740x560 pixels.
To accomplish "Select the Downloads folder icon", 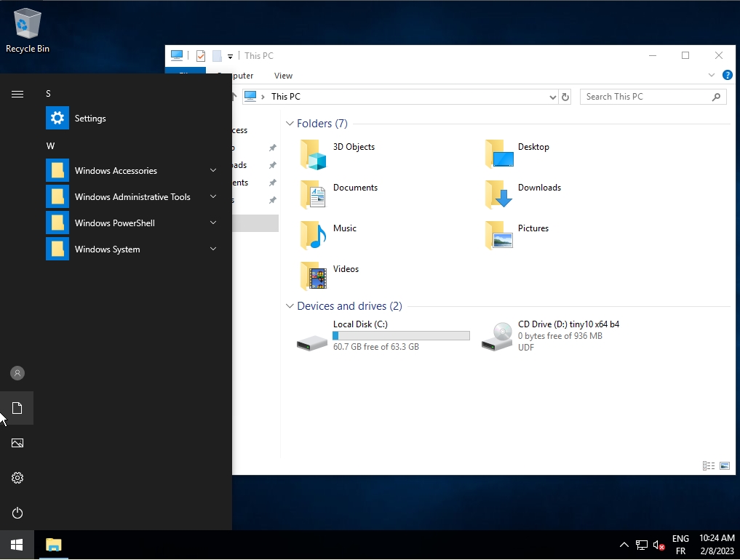I will point(499,195).
